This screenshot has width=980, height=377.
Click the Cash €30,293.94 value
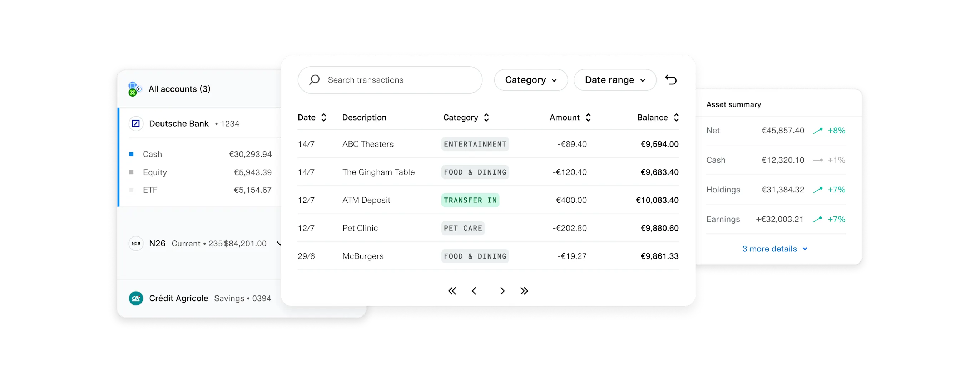click(x=250, y=154)
